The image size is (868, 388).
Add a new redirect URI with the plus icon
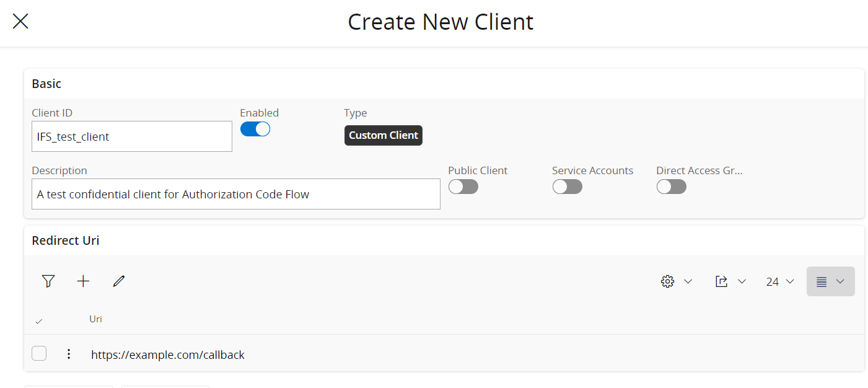pyautogui.click(x=83, y=281)
